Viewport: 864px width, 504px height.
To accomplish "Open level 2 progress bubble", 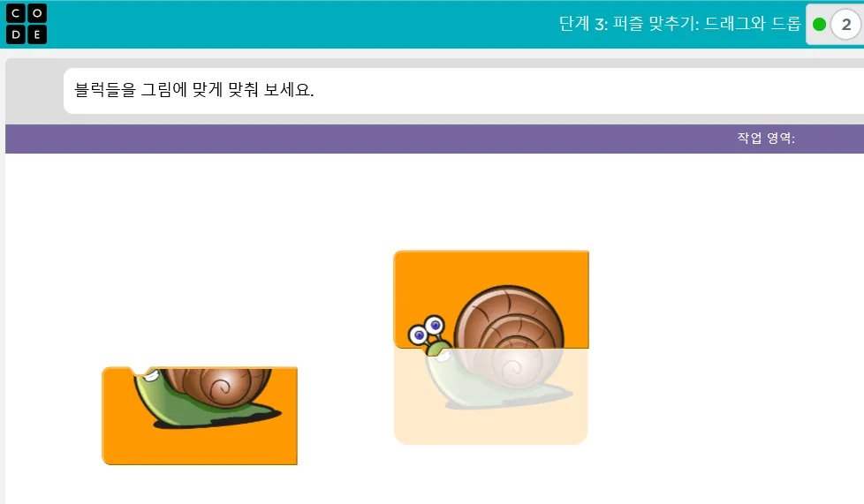I will point(845,24).
